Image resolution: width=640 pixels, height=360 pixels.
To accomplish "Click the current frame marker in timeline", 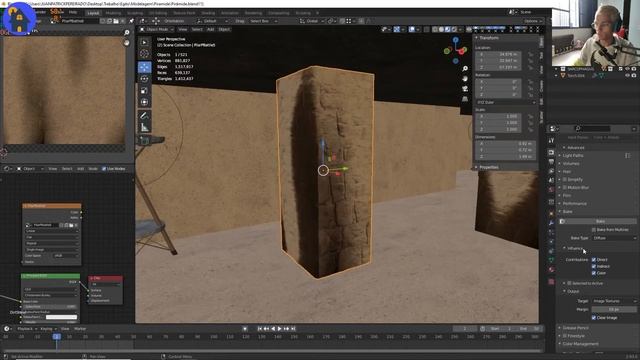I will pos(57,337).
